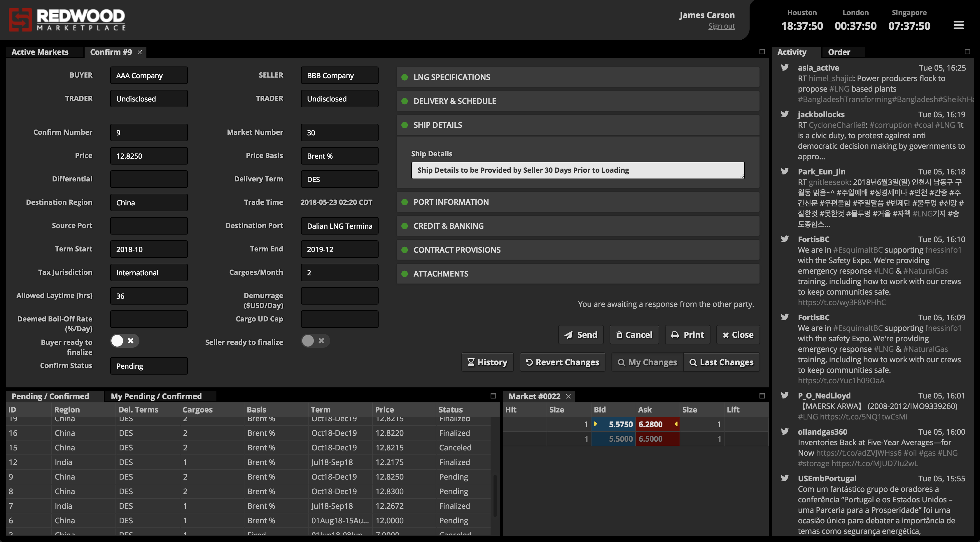Click the yellow arrow on 5.5750 bid
Image resolution: width=980 pixels, height=542 pixels.
[x=595, y=424]
